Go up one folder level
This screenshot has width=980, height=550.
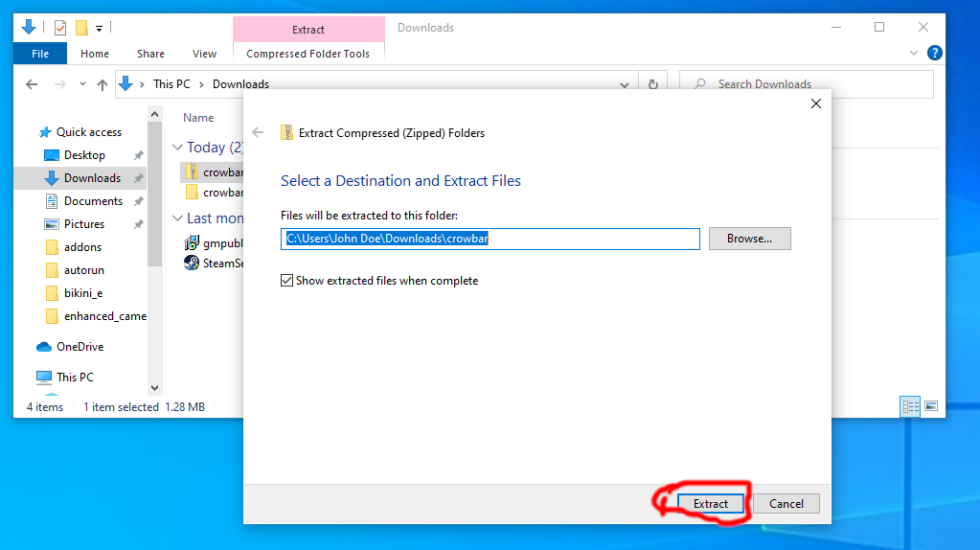(x=103, y=84)
